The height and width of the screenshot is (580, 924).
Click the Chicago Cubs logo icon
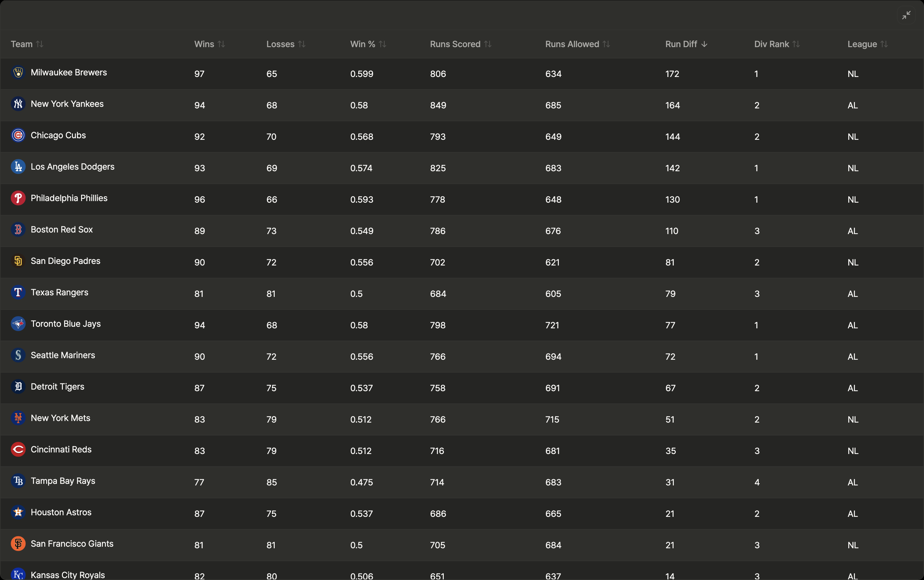(x=18, y=135)
